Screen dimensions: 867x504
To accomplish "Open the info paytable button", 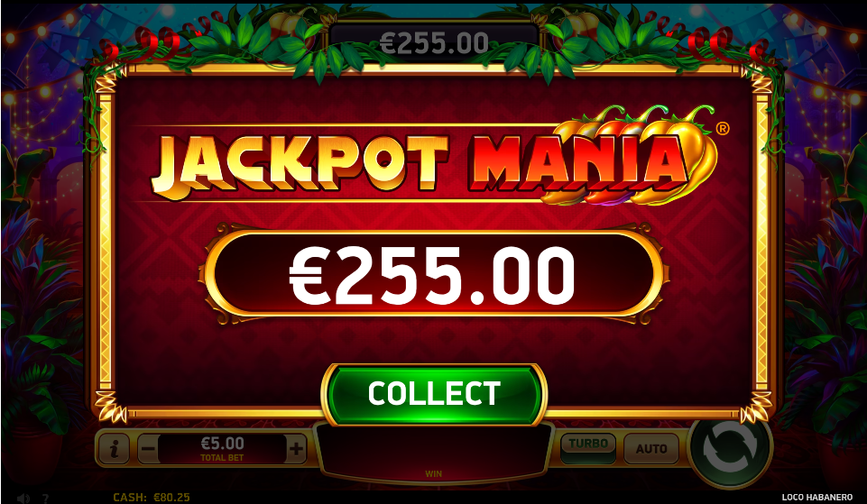I will (x=114, y=448).
